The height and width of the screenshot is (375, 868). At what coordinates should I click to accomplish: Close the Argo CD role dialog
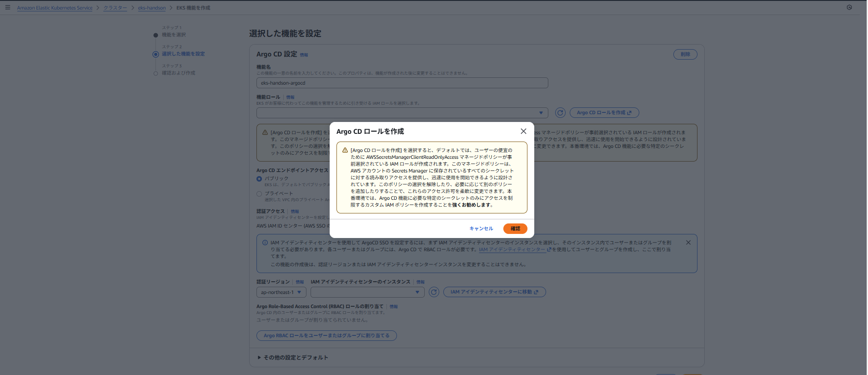click(523, 131)
